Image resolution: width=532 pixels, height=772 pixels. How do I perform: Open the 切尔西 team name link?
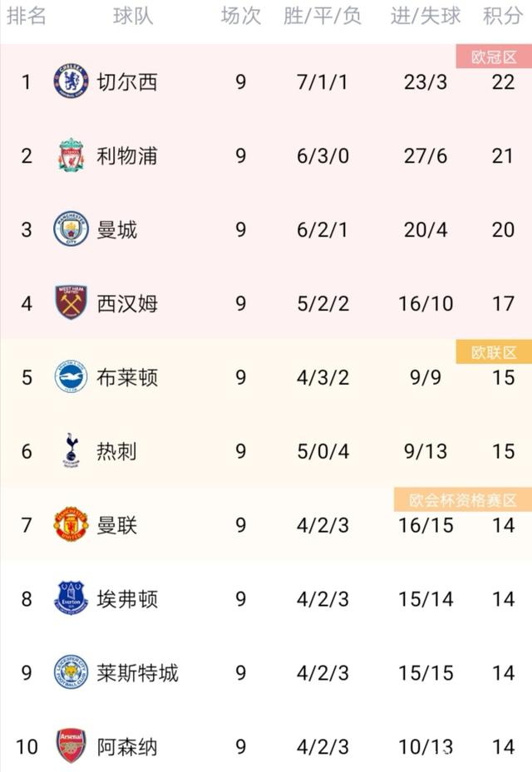[x=127, y=81]
